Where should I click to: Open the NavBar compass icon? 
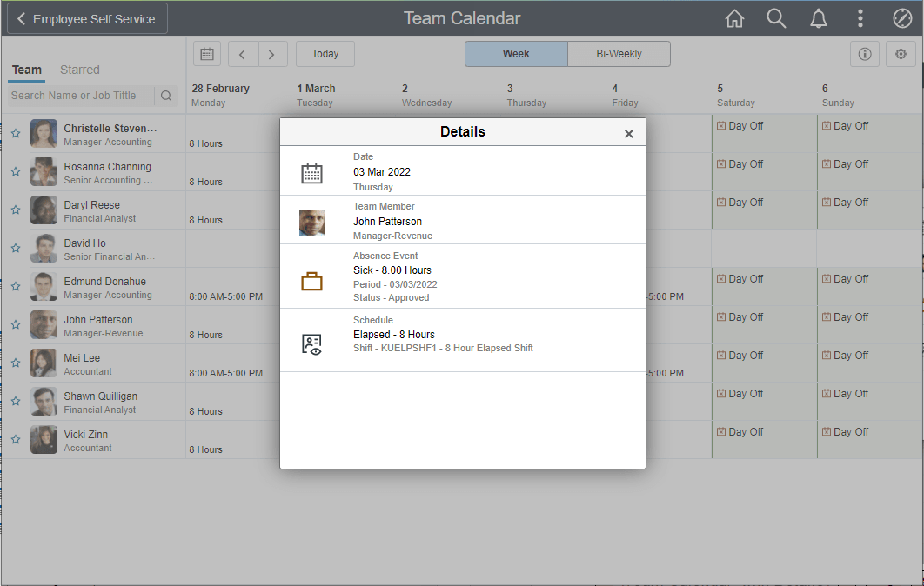click(901, 17)
